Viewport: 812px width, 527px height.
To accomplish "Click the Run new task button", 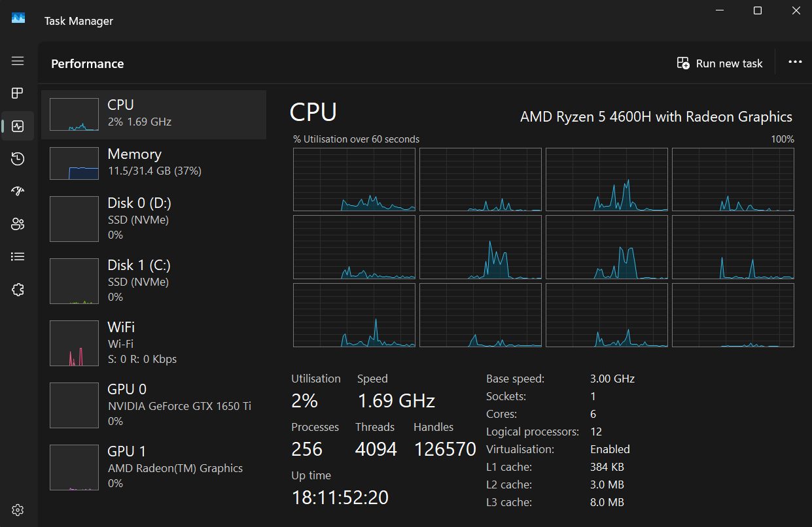I will pyautogui.click(x=720, y=63).
